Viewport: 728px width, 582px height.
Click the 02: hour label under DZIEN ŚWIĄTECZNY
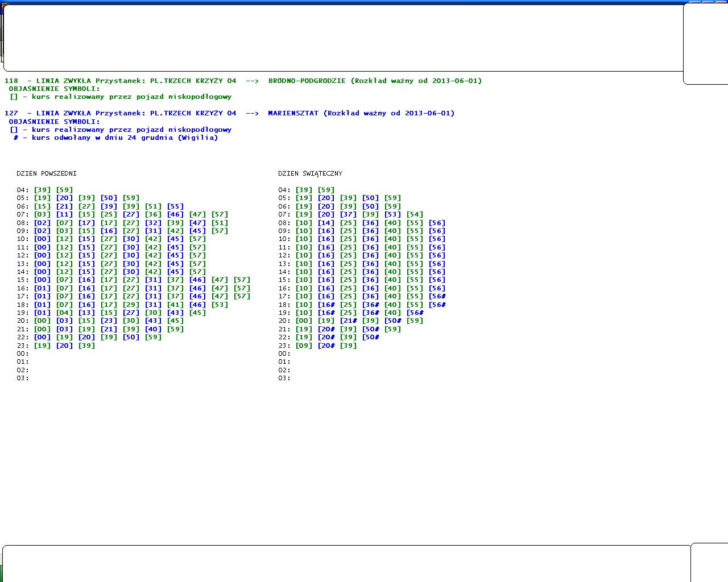(x=284, y=370)
